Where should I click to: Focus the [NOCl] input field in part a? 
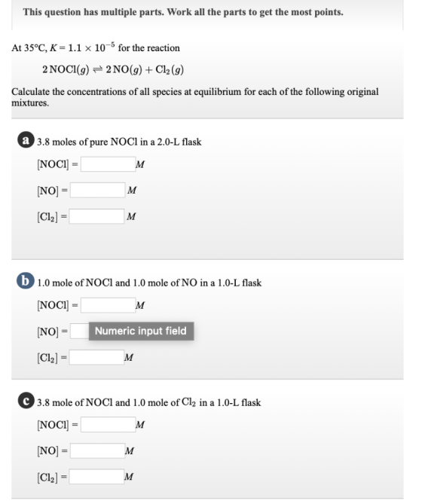[109, 164]
